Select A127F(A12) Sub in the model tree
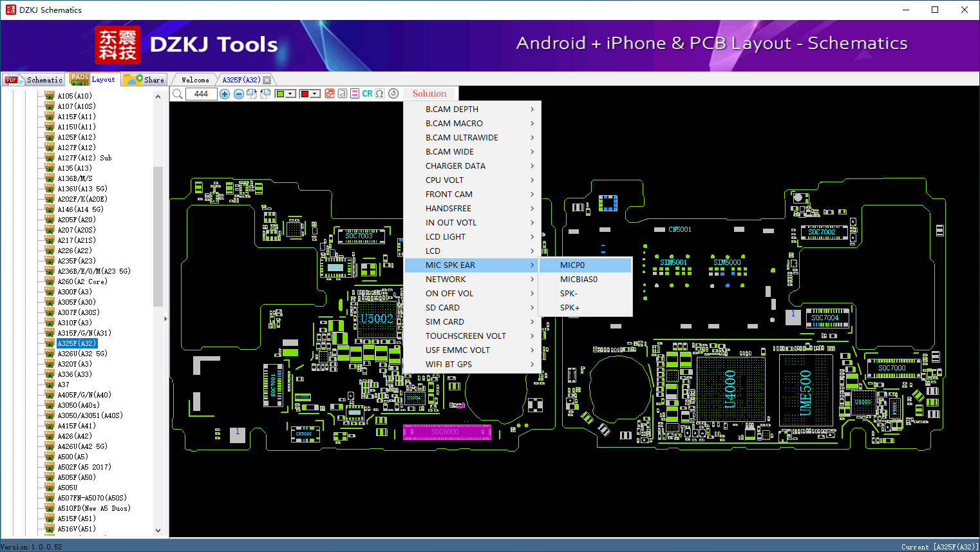 84,158
